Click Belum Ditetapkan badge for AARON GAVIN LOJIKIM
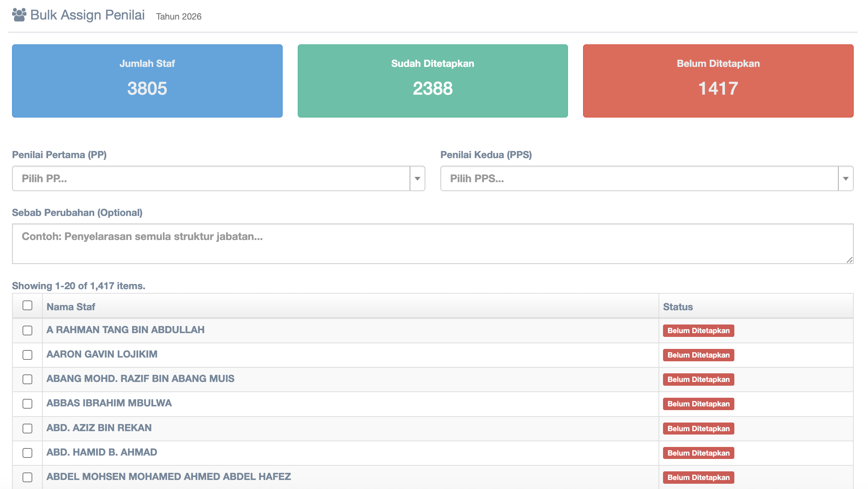 [x=698, y=355]
